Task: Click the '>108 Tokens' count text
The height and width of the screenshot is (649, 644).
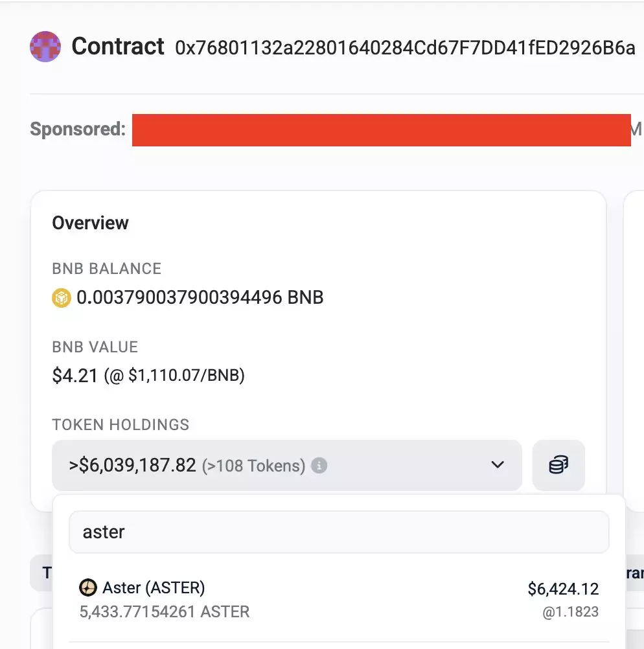Action: click(253, 466)
